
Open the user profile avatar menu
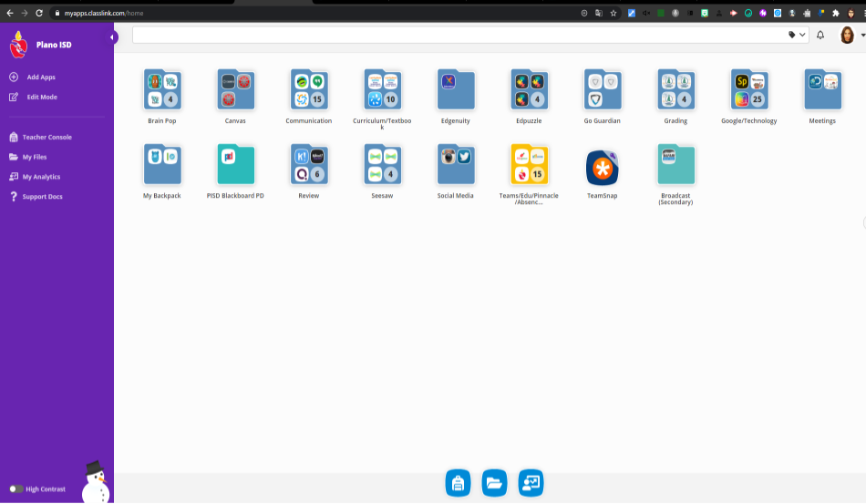(847, 35)
